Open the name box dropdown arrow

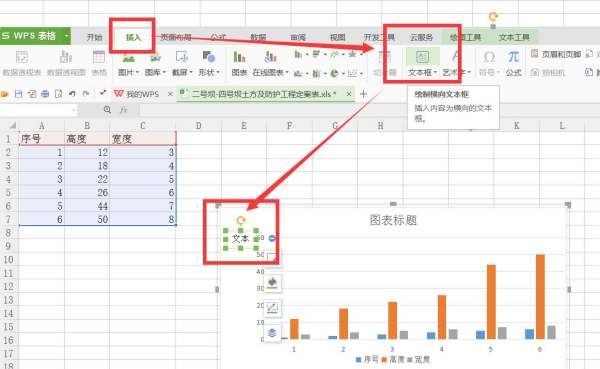tap(73, 110)
